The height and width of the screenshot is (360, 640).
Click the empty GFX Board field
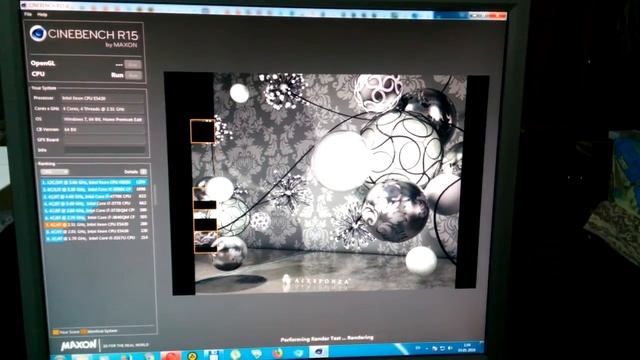tap(104, 140)
